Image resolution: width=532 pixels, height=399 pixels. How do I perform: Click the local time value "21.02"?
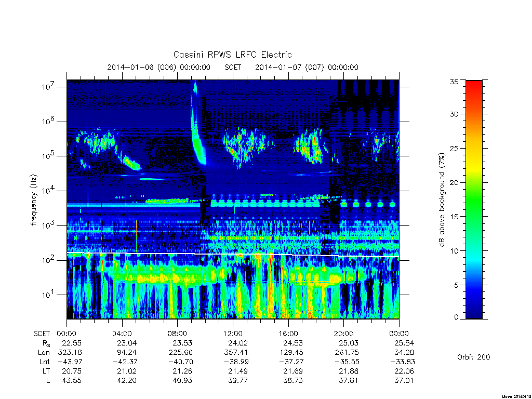click(x=127, y=371)
